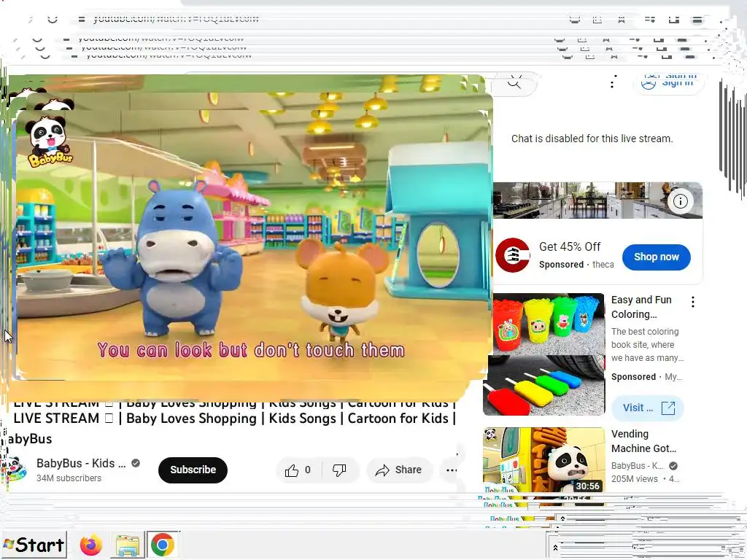Click the YouTube search magnifier icon
Screen dimensions: 747x560
click(514, 82)
